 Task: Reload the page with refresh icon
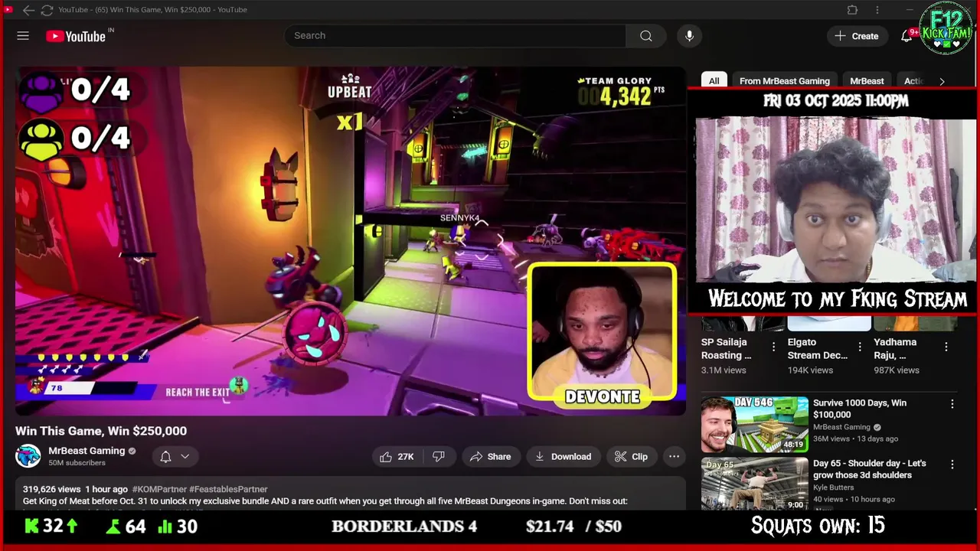(x=47, y=10)
